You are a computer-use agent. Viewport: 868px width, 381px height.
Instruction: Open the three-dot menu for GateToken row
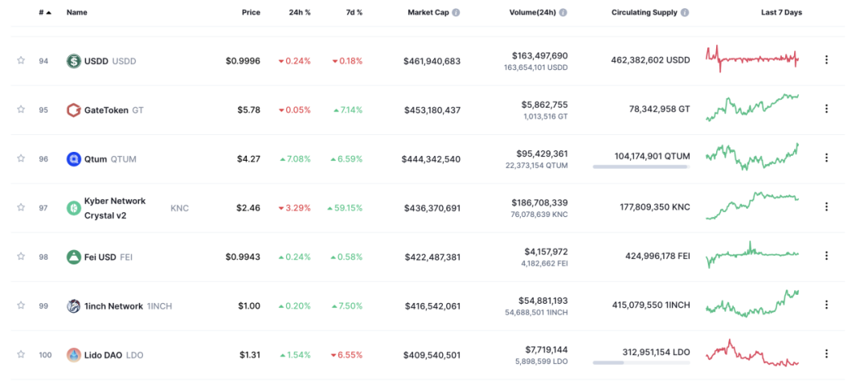826,109
